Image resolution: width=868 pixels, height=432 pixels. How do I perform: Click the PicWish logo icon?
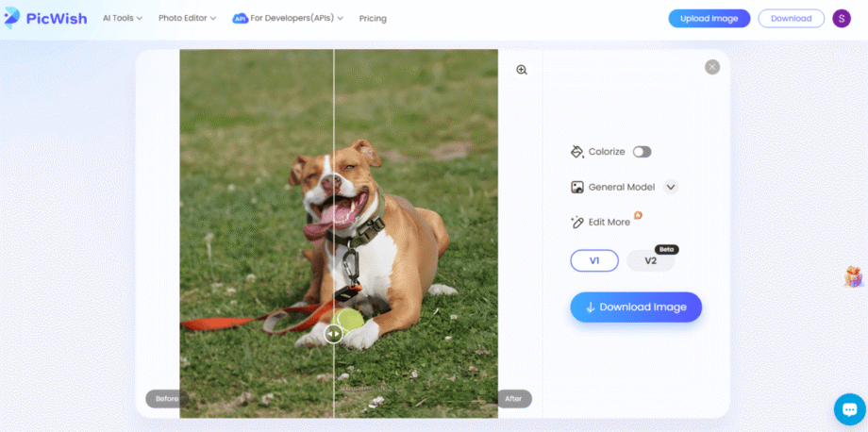pyautogui.click(x=13, y=19)
